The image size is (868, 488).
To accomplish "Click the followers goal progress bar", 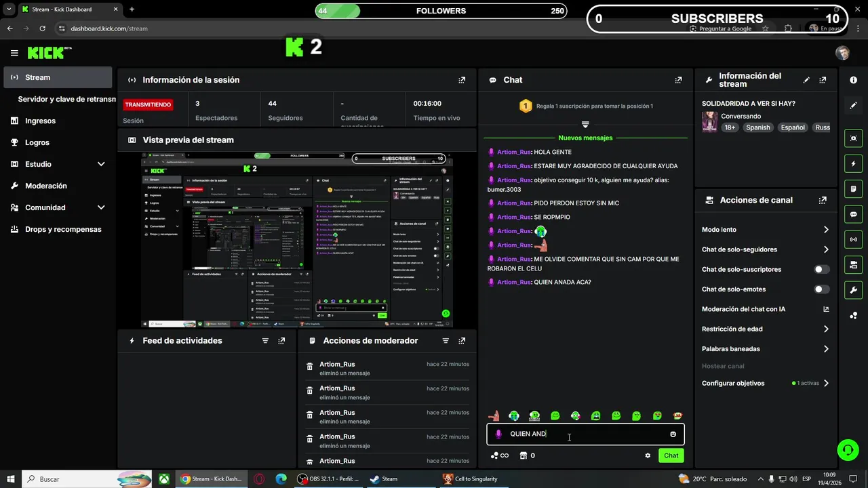I will coord(441,11).
